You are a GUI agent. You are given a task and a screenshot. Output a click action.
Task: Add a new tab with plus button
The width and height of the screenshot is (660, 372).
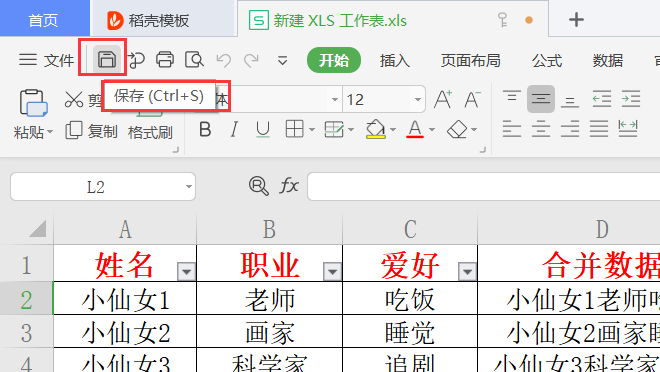[x=576, y=19]
